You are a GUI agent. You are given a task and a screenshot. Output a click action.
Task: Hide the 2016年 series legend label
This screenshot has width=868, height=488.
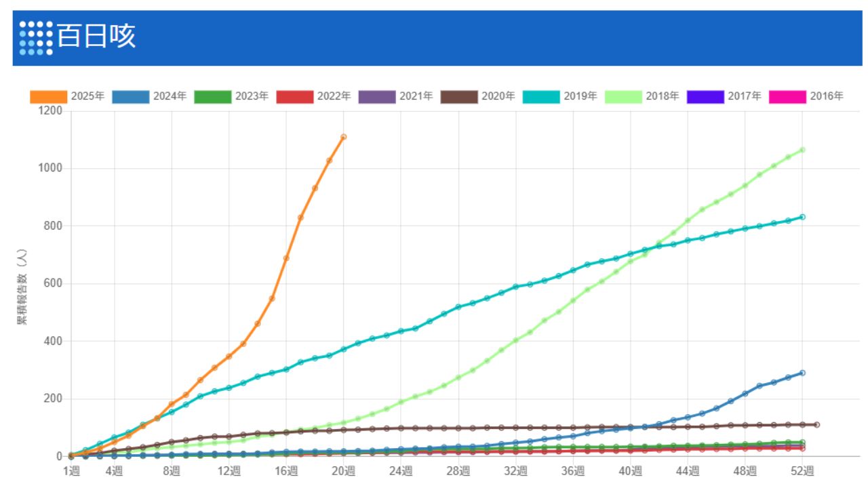click(x=827, y=96)
